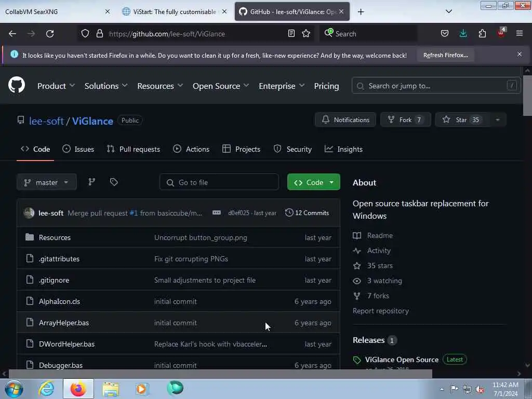View tags with the tag icon
This screenshot has height=399, width=532.
[114, 182]
